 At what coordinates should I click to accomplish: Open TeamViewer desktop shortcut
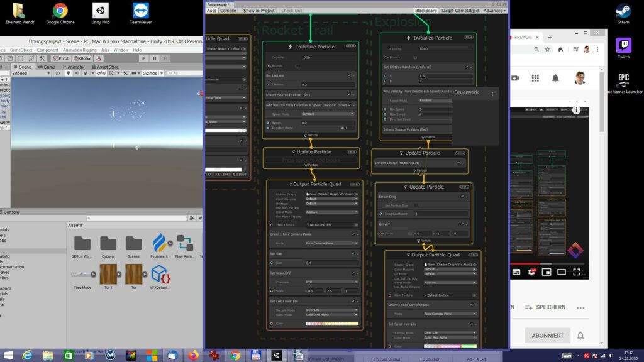[x=141, y=11]
